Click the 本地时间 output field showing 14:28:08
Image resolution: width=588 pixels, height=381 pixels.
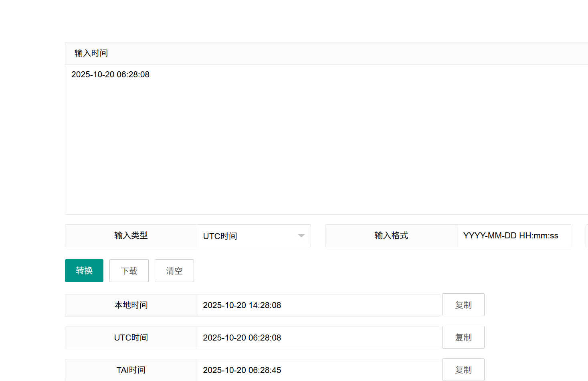318,305
